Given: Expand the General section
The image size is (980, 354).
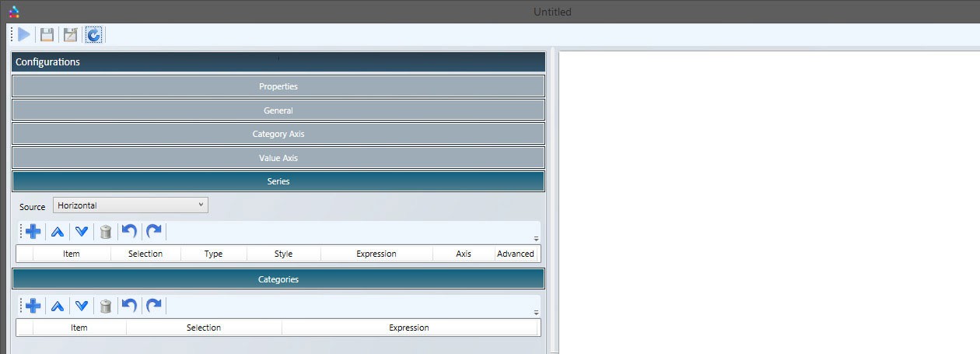Looking at the screenshot, I should tap(278, 110).
